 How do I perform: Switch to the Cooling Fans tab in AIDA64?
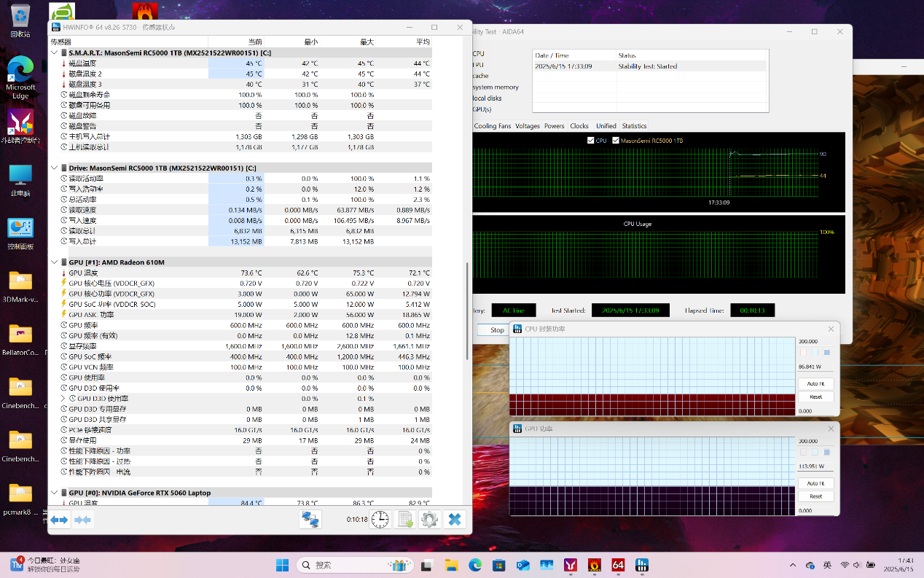pyautogui.click(x=493, y=126)
